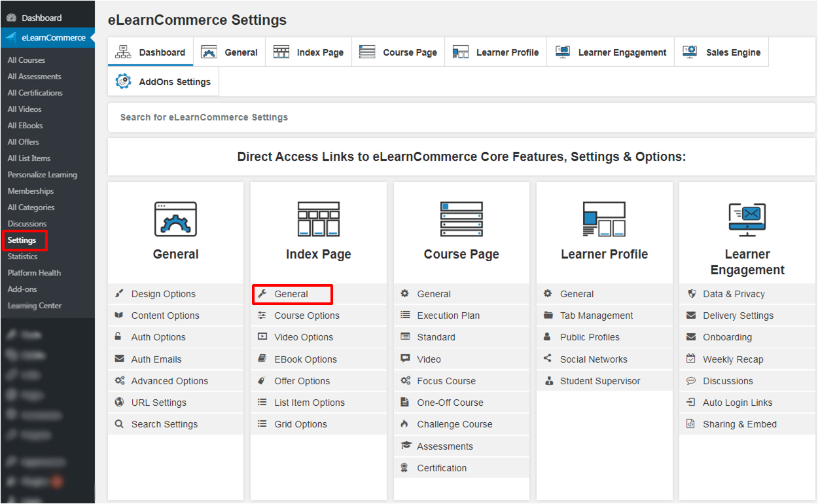The width and height of the screenshot is (818, 504).
Task: Open the General tab in top tab bar
Action: 229,52
